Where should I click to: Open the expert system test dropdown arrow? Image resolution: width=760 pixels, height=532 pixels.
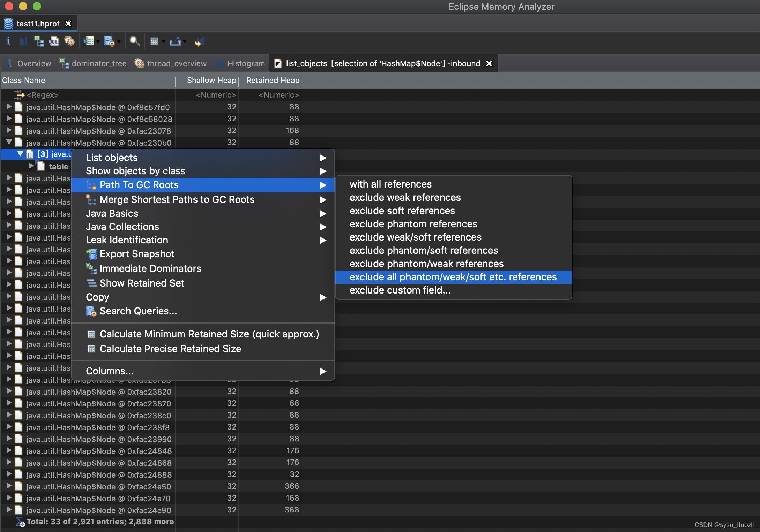point(98,42)
